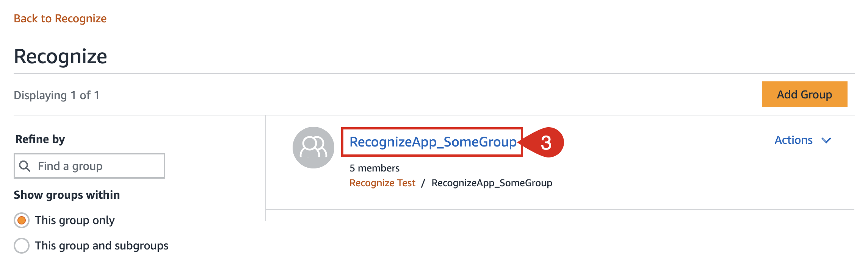Open the Actions dropdown menu
868x268 pixels.
pyautogui.click(x=803, y=140)
